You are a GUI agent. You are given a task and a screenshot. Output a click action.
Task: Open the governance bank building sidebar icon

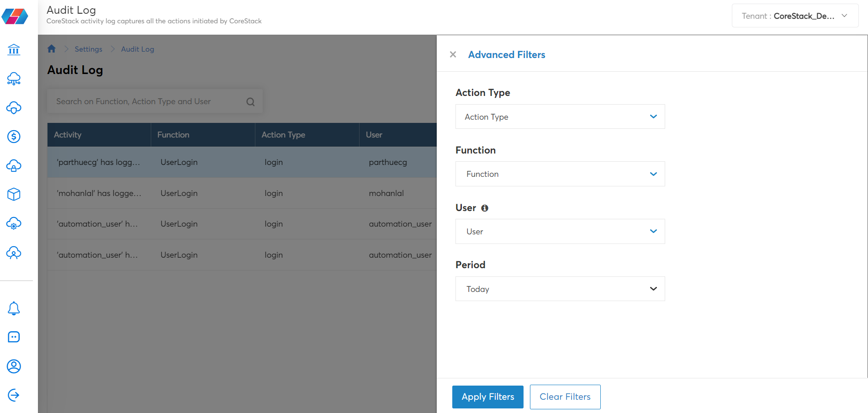pyautogui.click(x=14, y=49)
